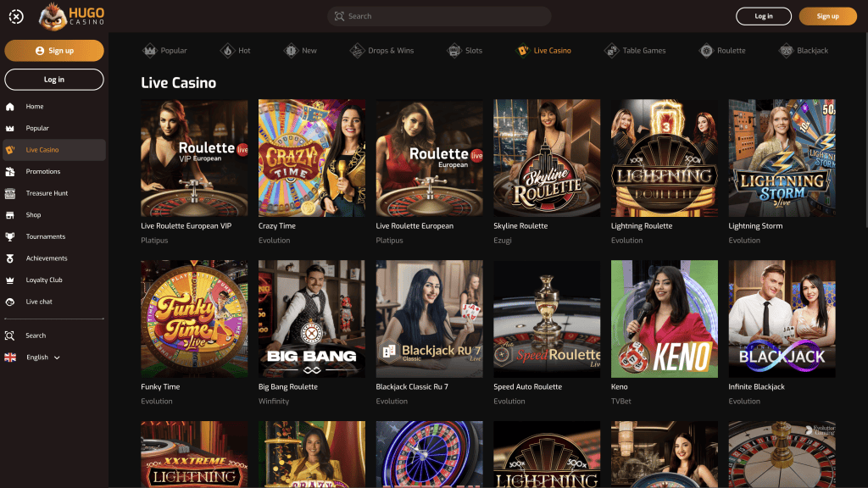Click the Log in button in the sidebar

coord(54,80)
